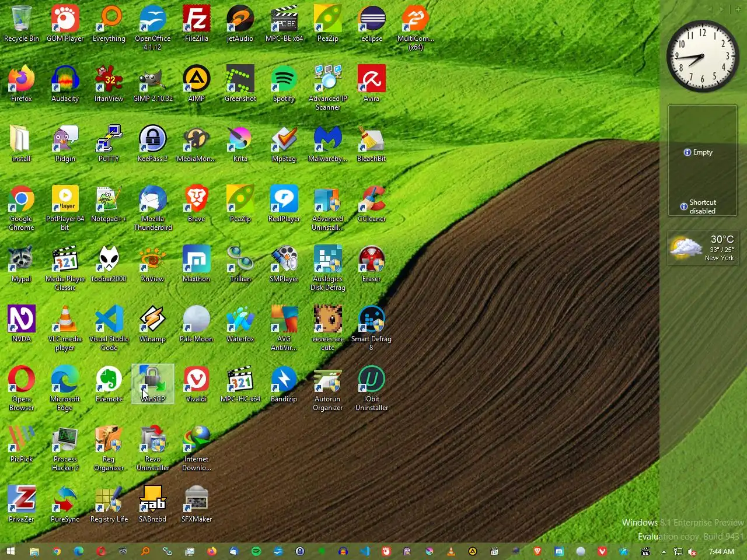
Task: Launch Process Hacker 2 from the desktop
Action: (65, 449)
